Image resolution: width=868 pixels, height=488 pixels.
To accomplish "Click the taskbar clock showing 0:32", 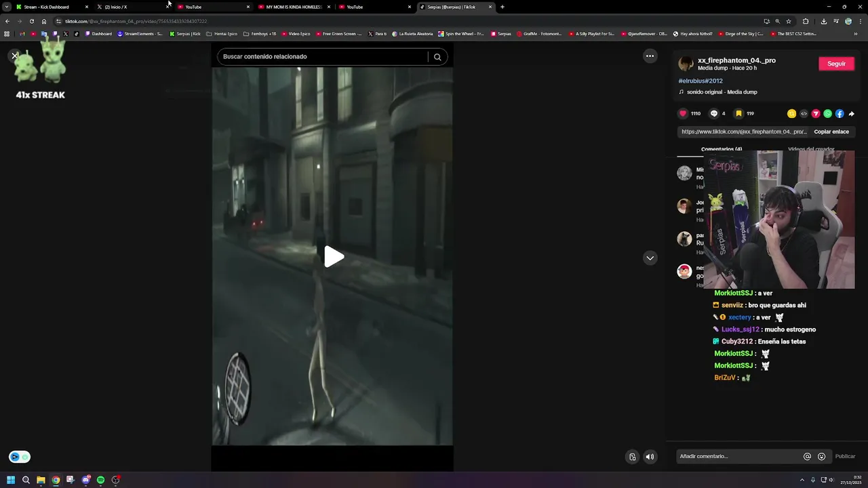I will 850,480.
